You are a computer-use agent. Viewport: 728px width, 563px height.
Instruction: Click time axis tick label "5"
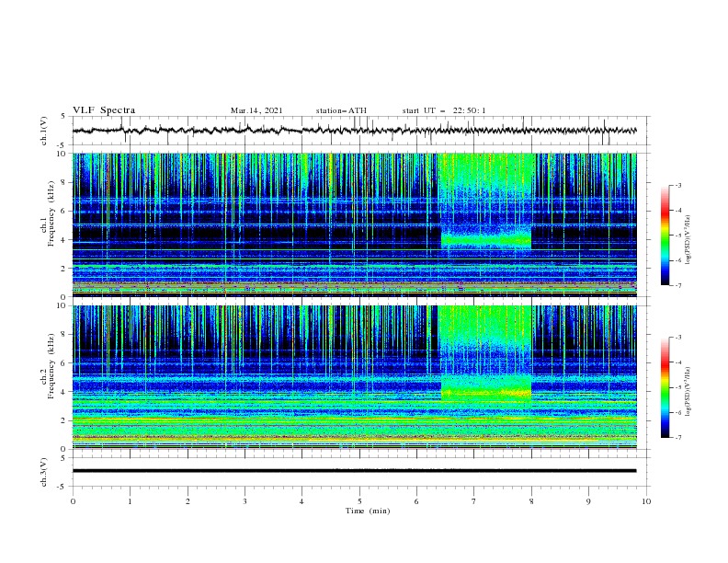coord(359,501)
